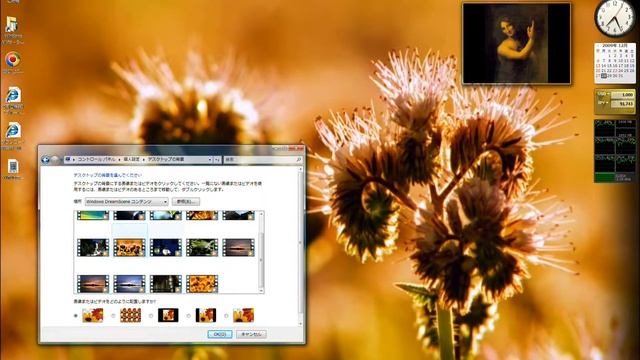Open 個人設定 in the breadcrumb
Viewport: 640px width, 360px height.
[x=131, y=160]
